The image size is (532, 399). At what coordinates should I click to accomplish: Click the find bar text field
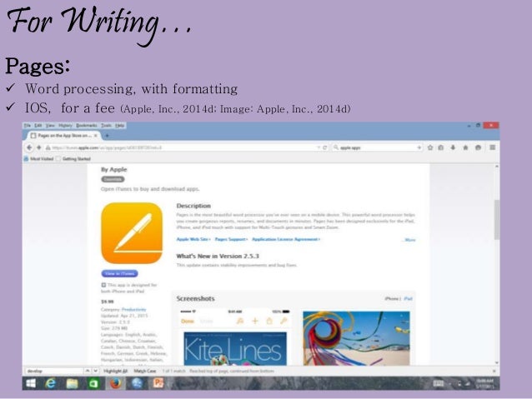53,372
